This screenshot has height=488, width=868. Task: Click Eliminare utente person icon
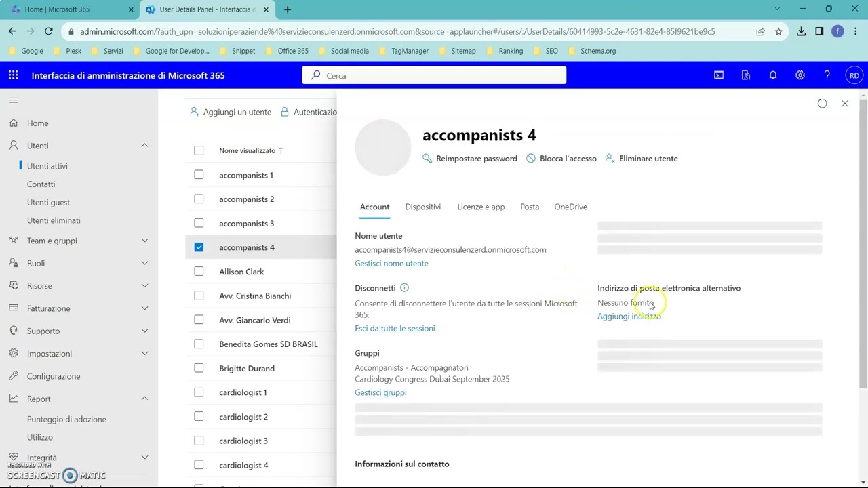pyautogui.click(x=610, y=159)
